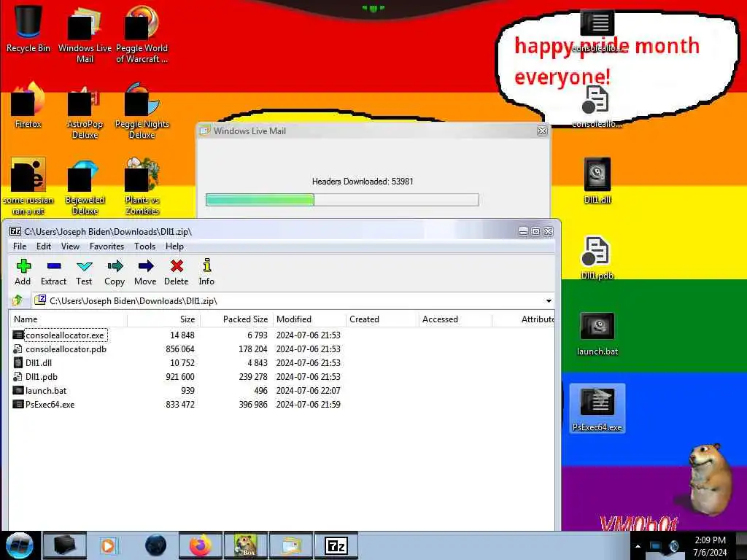Sort files by Name column header

tap(68, 319)
